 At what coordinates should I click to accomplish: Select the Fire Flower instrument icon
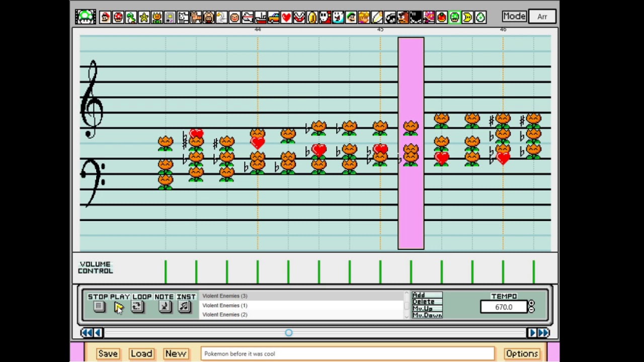point(157,17)
